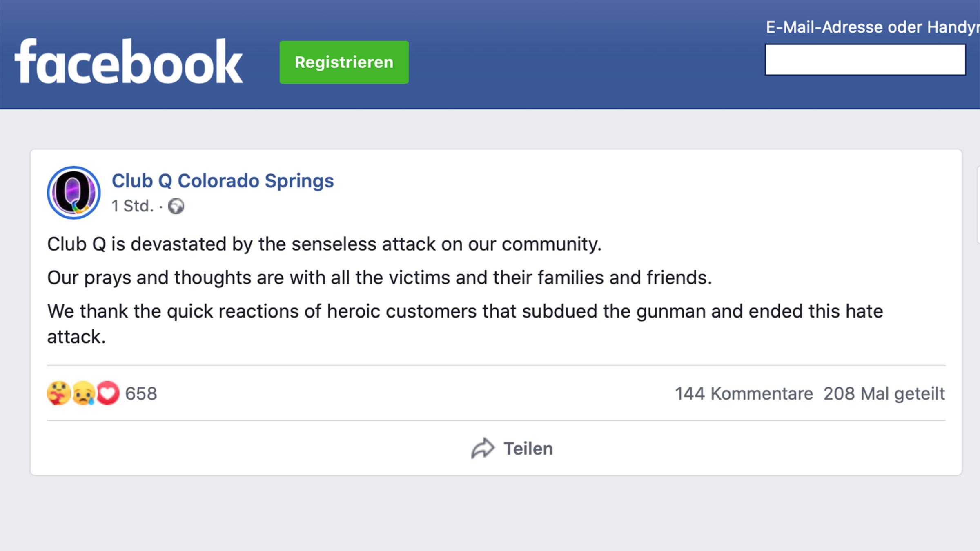Click the "Our prays and thoughts" post line
The image size is (980, 551).
[379, 278]
